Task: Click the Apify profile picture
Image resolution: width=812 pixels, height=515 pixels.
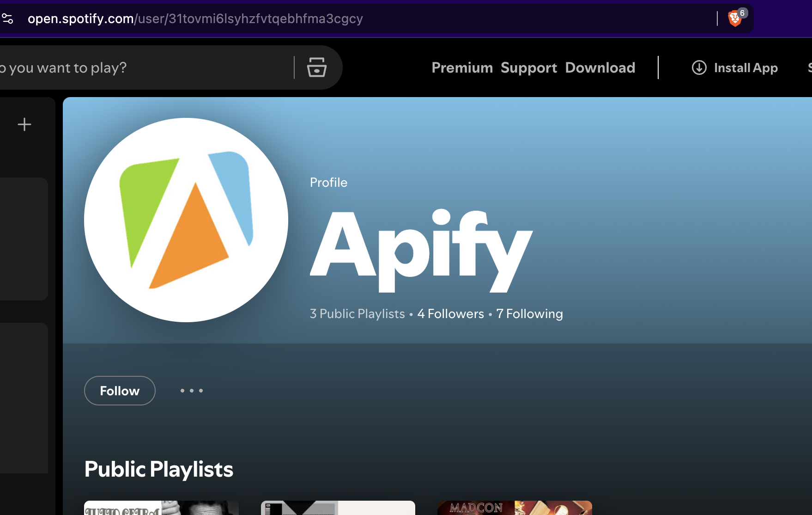Action: [186, 220]
